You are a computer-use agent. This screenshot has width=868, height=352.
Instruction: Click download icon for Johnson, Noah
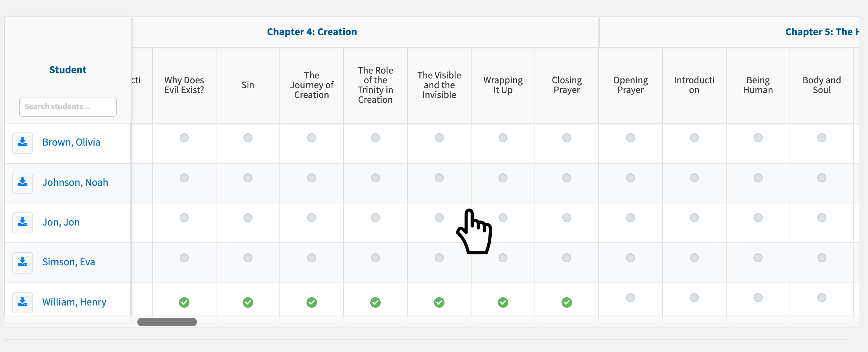(23, 183)
